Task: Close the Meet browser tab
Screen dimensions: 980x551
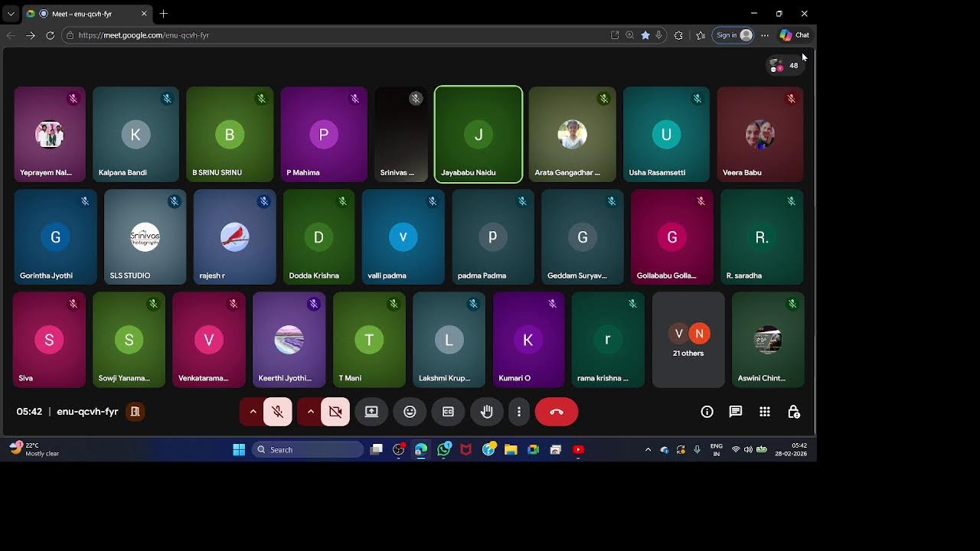Action: pos(144,14)
